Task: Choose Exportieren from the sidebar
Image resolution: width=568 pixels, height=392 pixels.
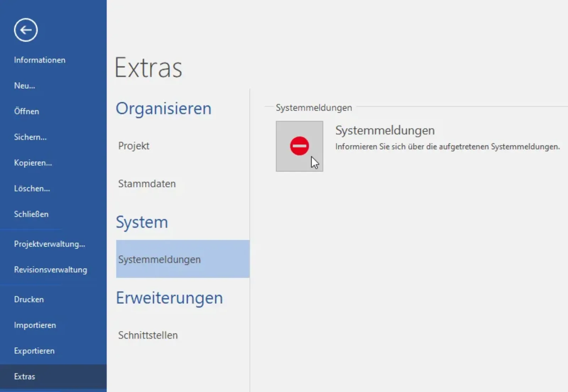Action: [x=34, y=351]
